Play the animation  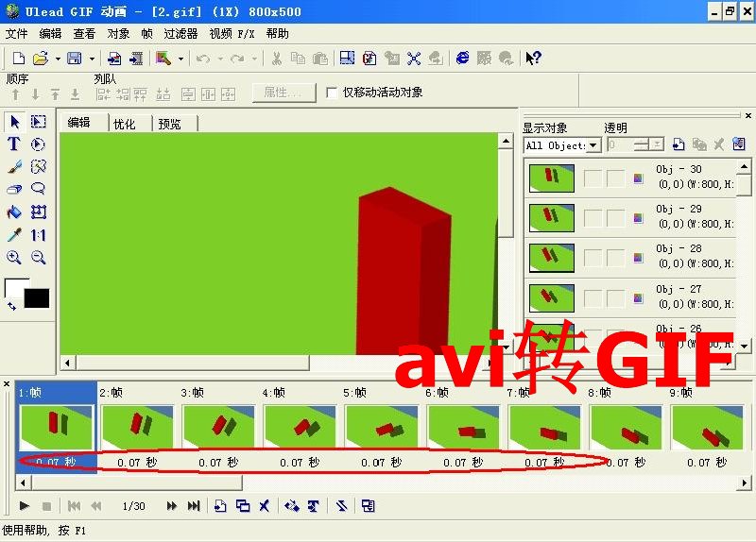pyautogui.click(x=25, y=506)
